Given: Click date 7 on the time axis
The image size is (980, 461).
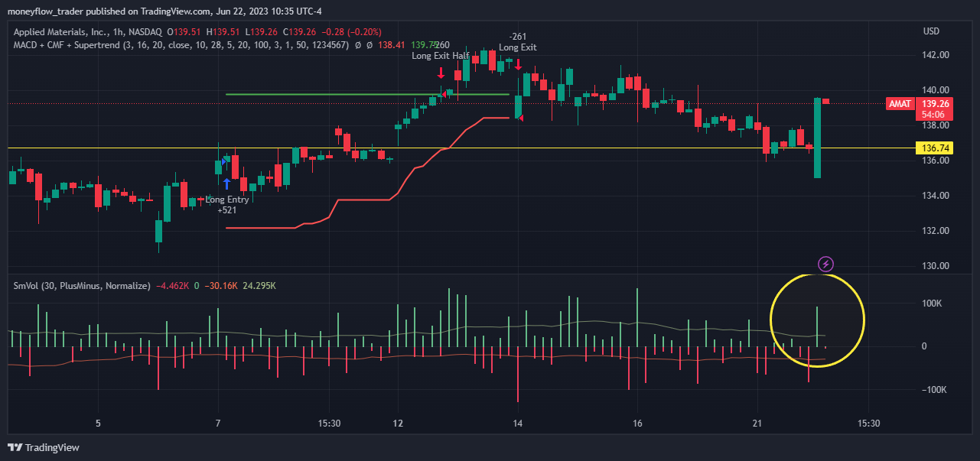Looking at the screenshot, I should (x=218, y=423).
